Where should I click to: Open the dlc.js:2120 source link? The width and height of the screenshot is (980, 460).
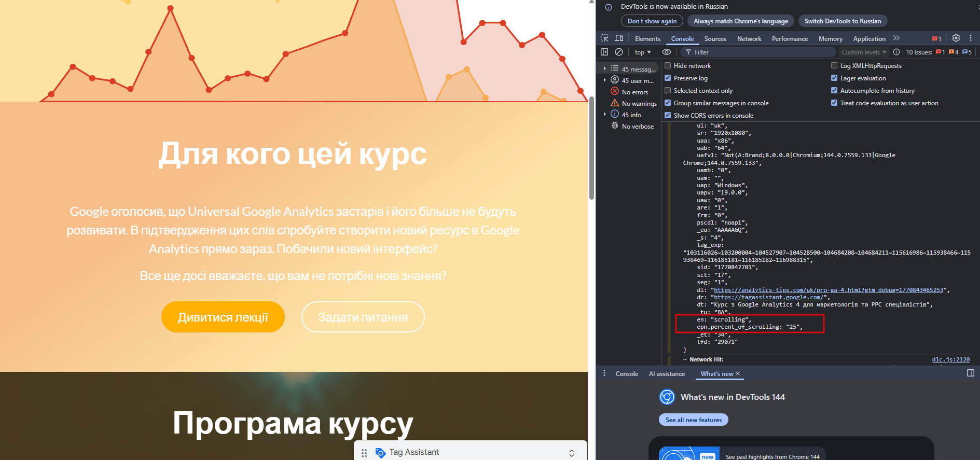pos(950,359)
